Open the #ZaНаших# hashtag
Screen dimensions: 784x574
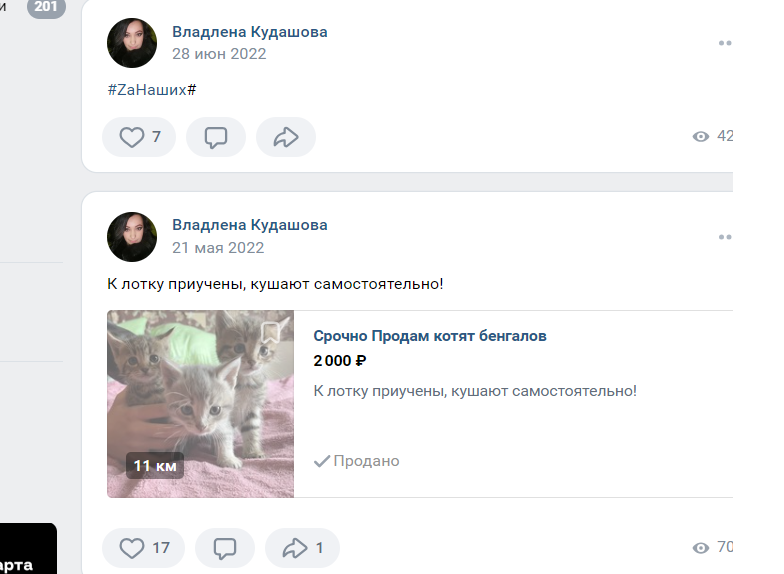click(x=152, y=90)
